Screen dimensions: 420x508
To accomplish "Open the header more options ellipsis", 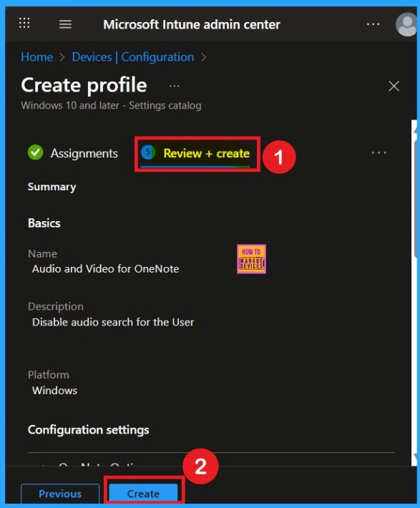I will point(373,24).
